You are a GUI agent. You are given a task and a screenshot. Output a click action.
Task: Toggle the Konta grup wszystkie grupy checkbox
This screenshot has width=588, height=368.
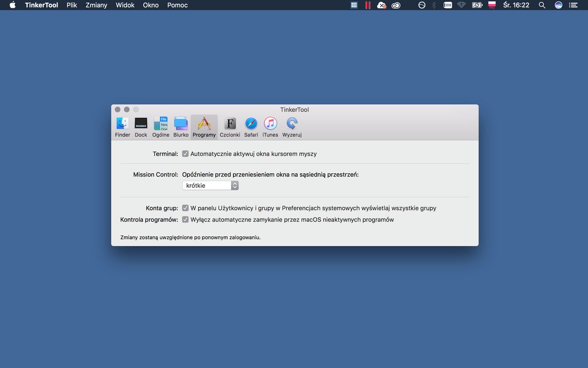click(186, 208)
